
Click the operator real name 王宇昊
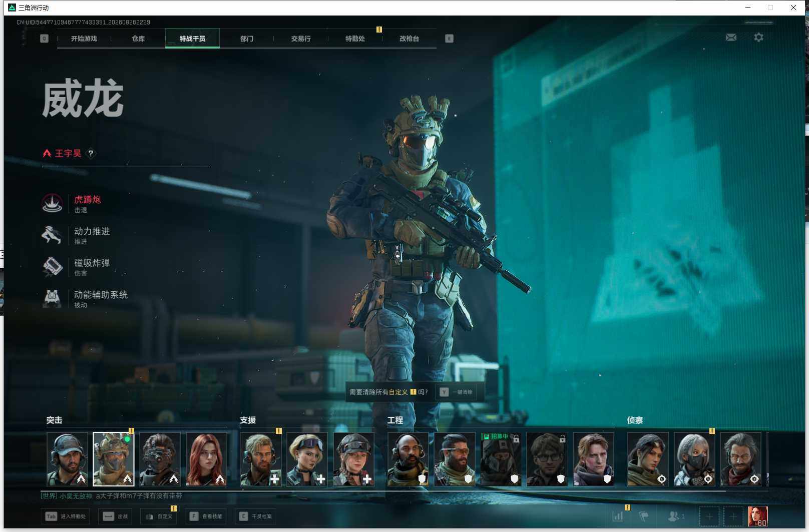68,153
